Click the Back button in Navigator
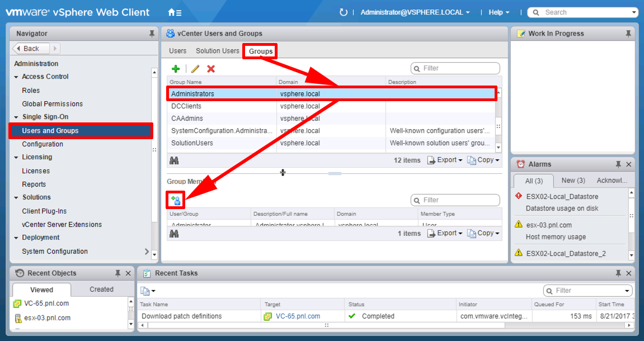Screen dimensions: 644x341 pyautogui.click(x=31, y=49)
